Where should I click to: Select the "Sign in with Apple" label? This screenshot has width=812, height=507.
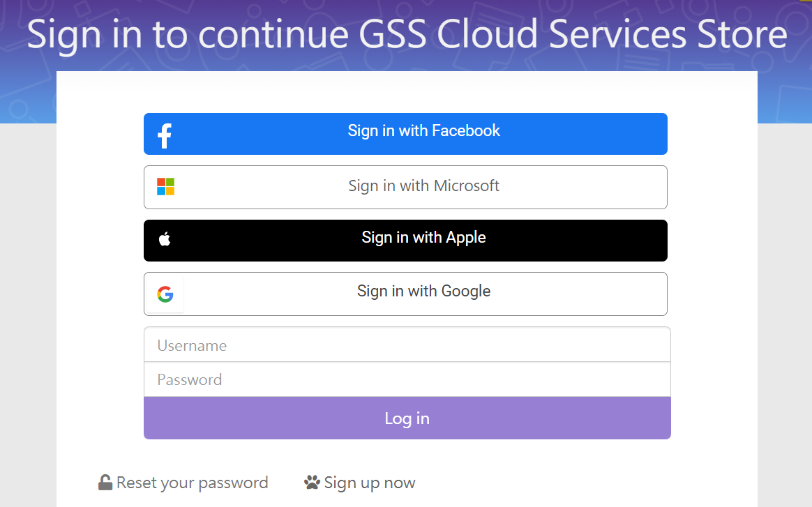click(423, 238)
